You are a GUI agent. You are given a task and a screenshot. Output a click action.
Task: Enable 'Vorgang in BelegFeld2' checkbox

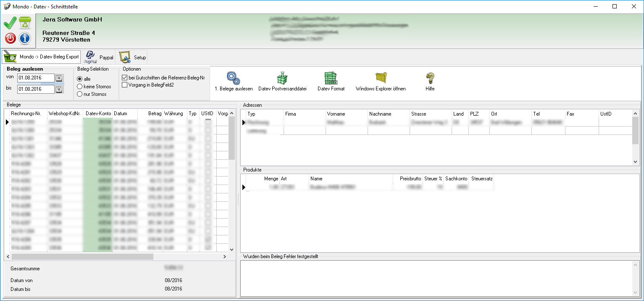pyautogui.click(x=124, y=85)
